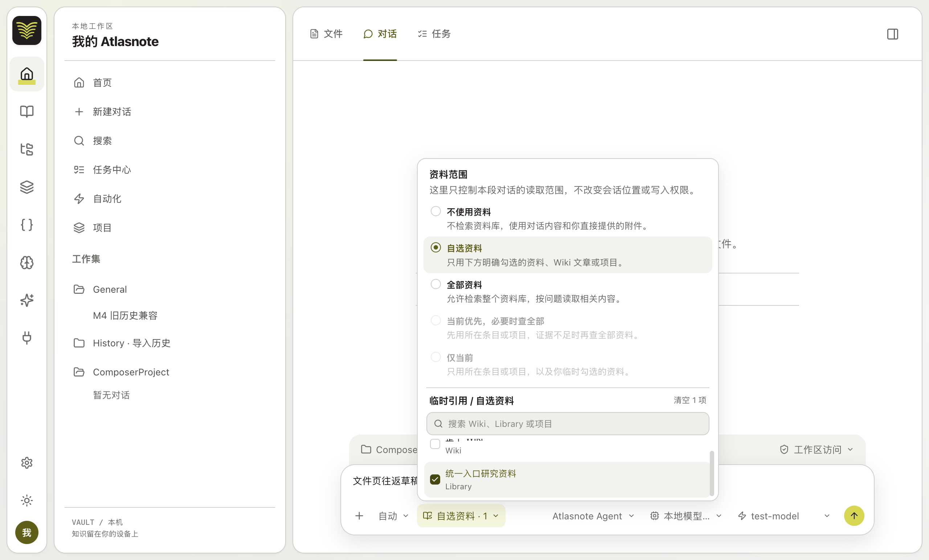This screenshot has height=560, width=929.
Task: Click the user avatar labeled 我
Action: 27,532
